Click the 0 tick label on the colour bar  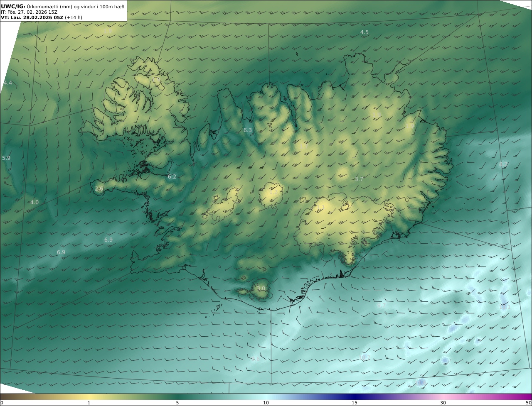2,403
